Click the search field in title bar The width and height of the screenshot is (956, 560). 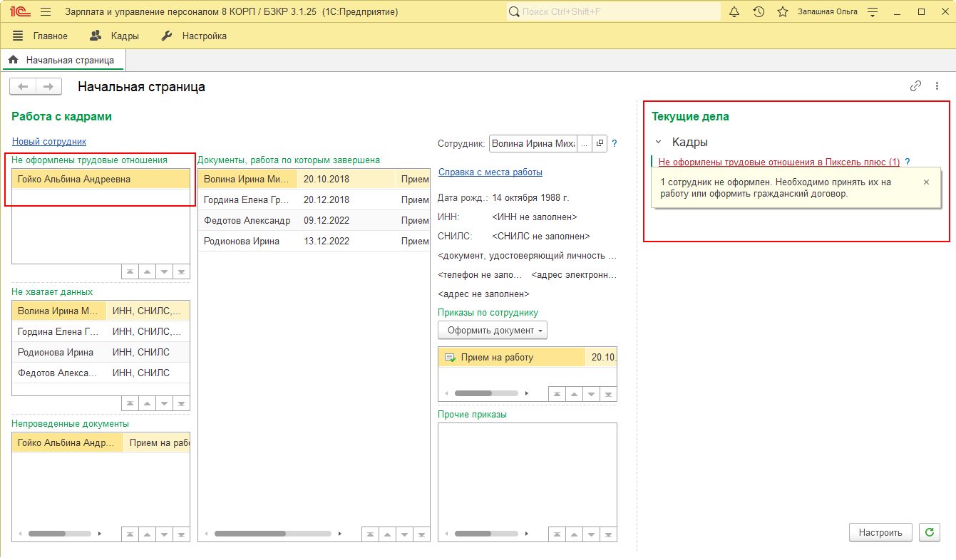coord(613,12)
